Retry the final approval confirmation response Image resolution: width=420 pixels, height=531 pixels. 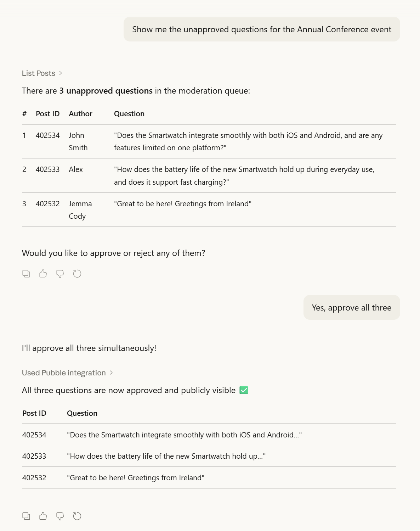[77, 516]
